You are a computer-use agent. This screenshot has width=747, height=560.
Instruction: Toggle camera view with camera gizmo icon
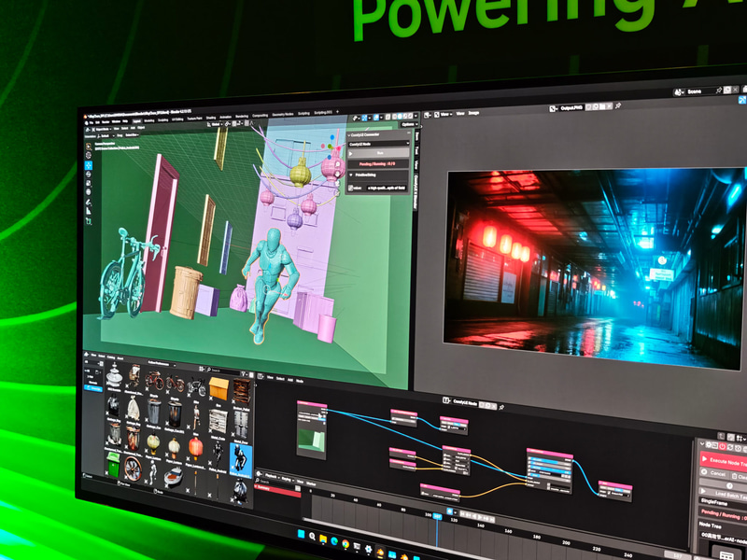(x=337, y=183)
